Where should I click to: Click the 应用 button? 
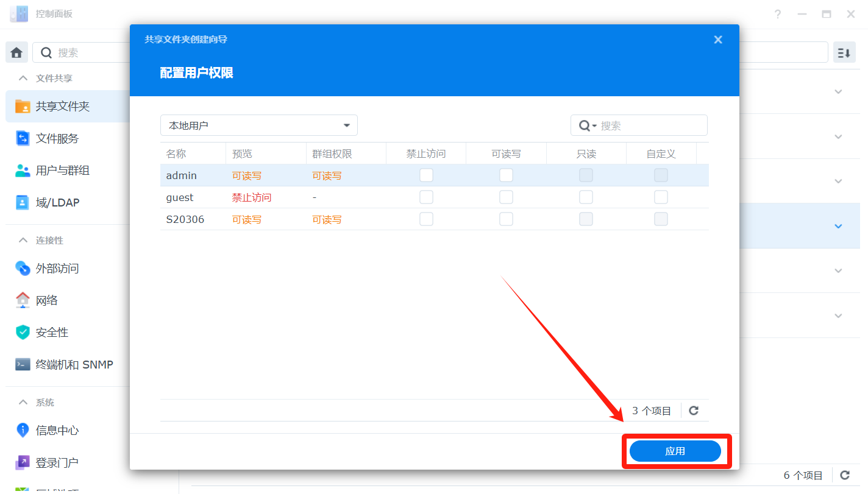[675, 451]
